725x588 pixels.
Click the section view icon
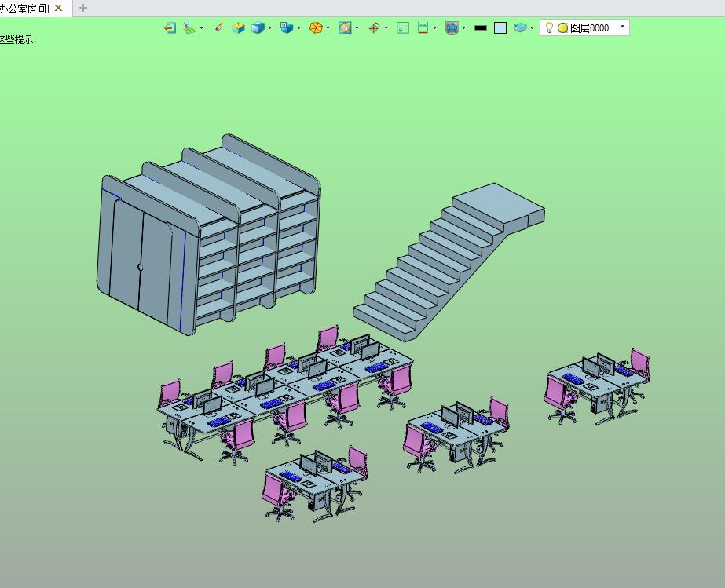click(x=345, y=27)
